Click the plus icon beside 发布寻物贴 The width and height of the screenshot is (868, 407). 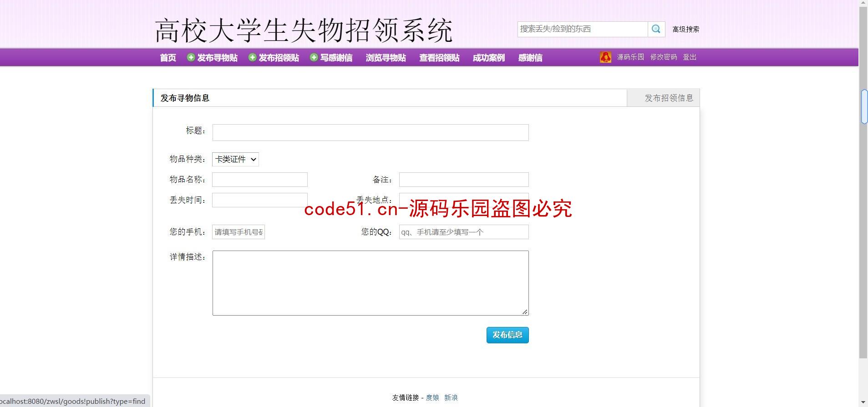(x=191, y=57)
